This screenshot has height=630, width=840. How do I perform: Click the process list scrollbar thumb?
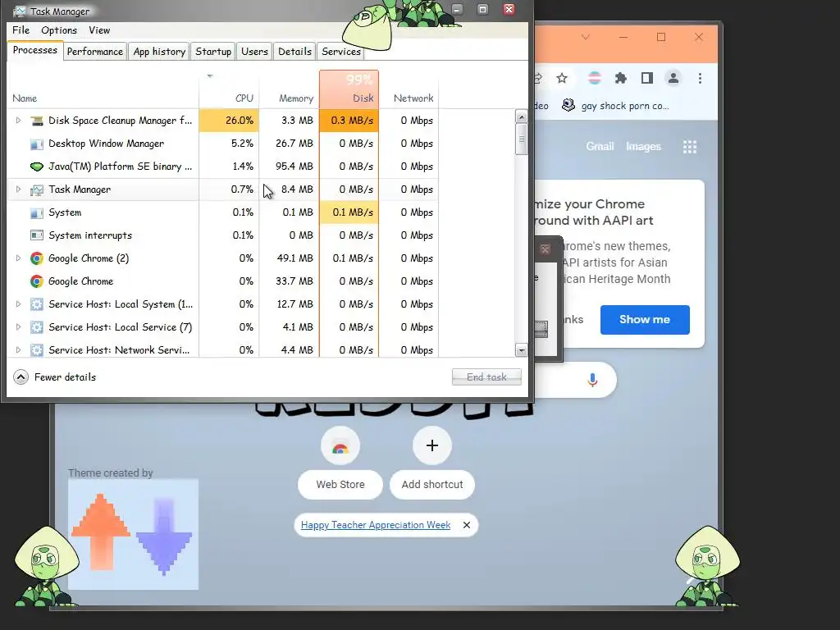coord(521,139)
